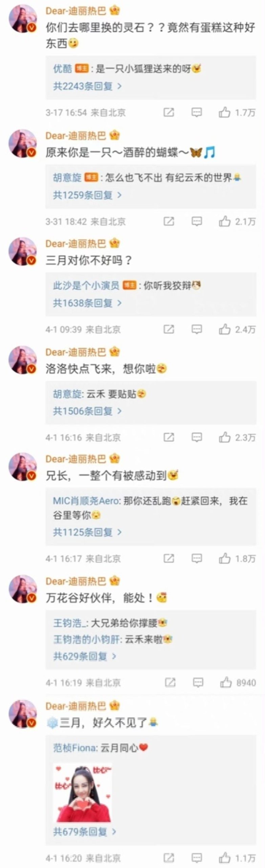Open the reply icon on the 4-1 09:39 comment
265x868 pixels.
coord(197,329)
